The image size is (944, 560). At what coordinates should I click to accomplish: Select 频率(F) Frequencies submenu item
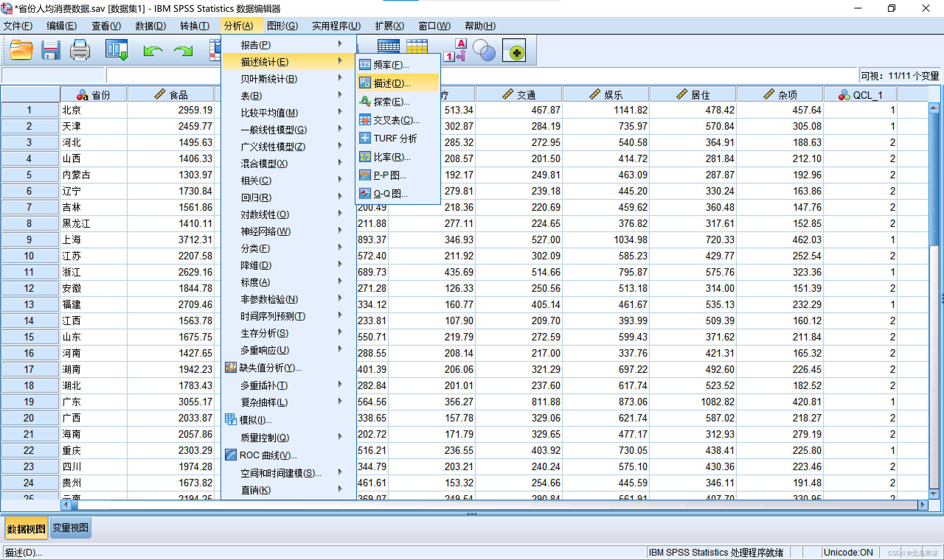click(x=398, y=65)
